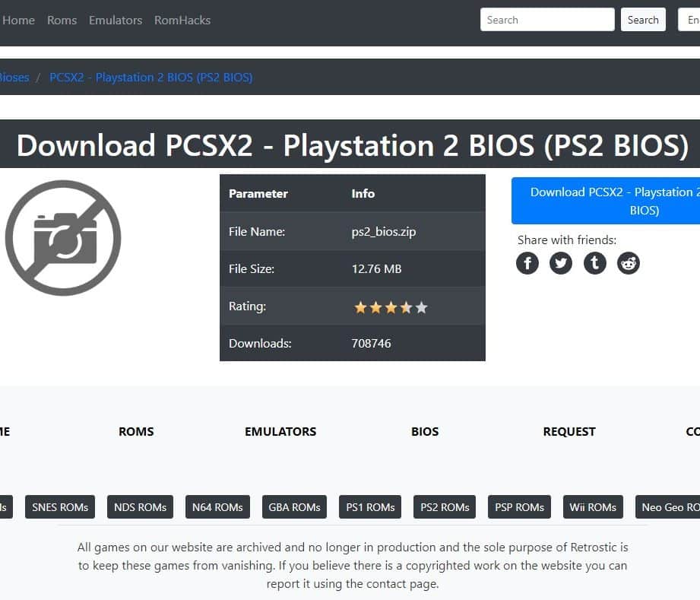
Task: Click the archived games copyright notice
Action: coord(353,566)
